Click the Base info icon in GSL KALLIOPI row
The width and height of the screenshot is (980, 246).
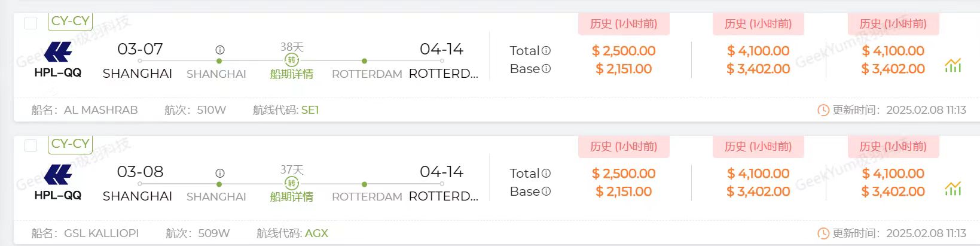(546, 192)
